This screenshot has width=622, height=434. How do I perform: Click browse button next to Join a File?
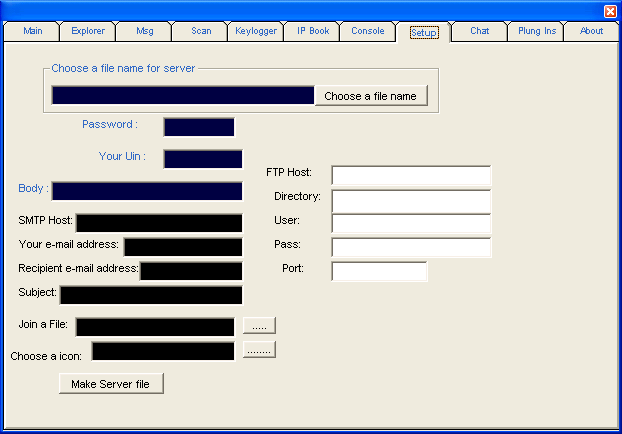coord(259,326)
